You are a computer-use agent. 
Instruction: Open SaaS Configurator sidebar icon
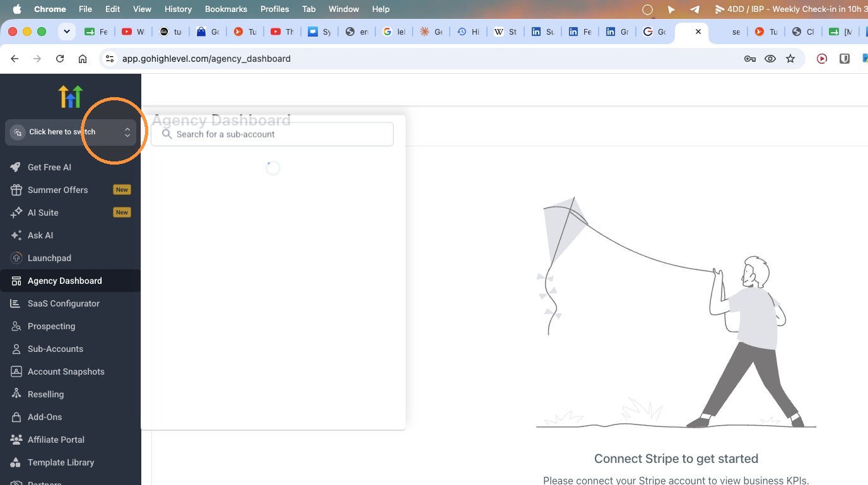(x=16, y=303)
